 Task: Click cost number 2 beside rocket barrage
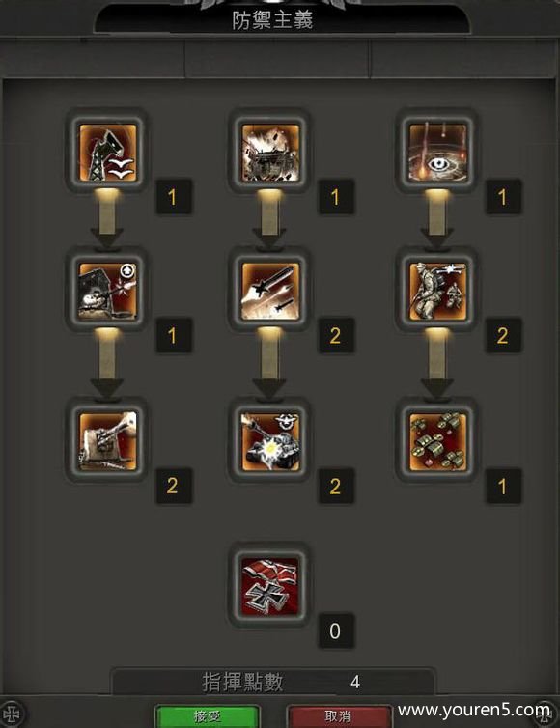coord(335,335)
